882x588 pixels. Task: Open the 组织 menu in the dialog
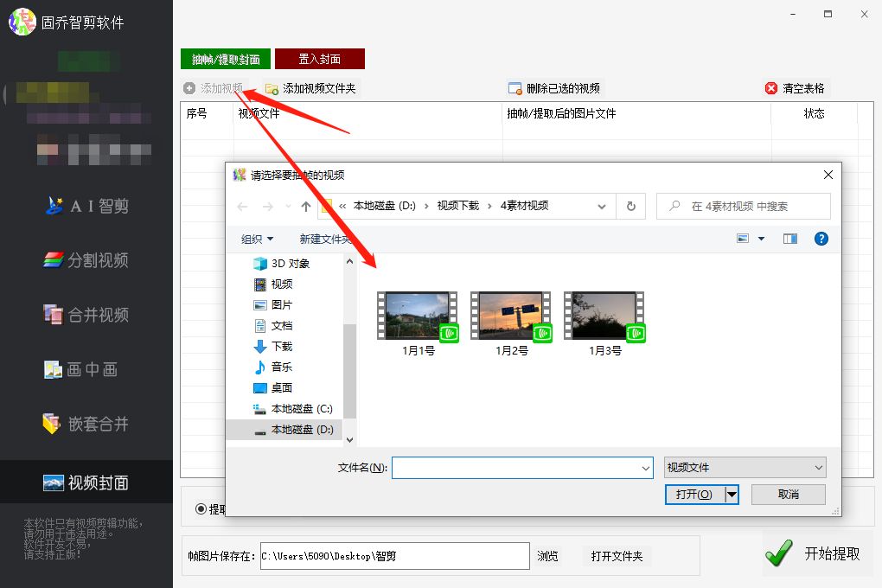(x=257, y=240)
